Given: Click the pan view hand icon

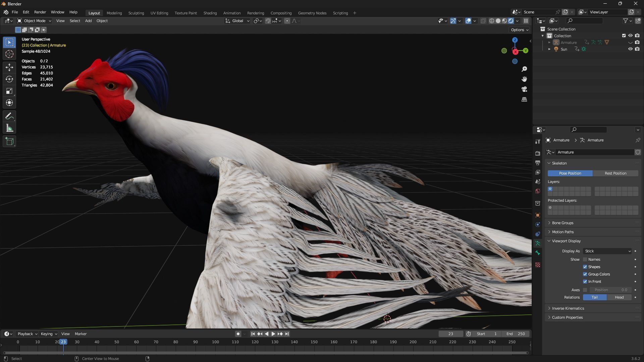Looking at the screenshot, I should (524, 79).
